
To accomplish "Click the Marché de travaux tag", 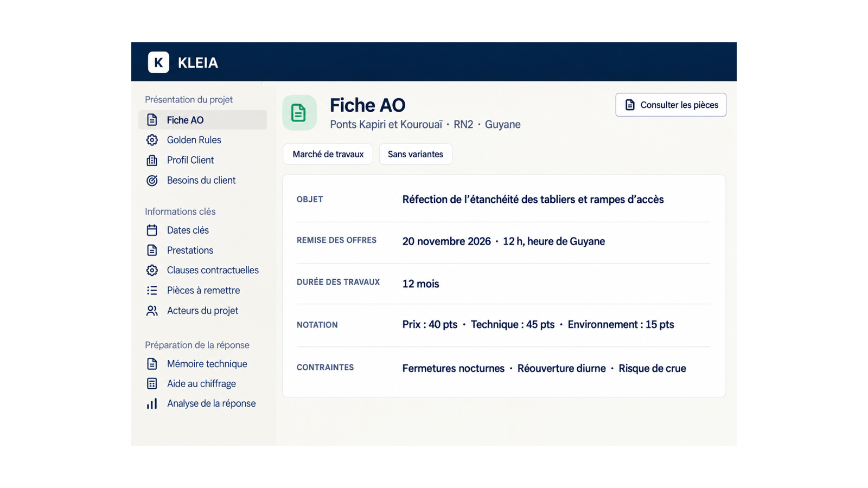I will (x=328, y=154).
